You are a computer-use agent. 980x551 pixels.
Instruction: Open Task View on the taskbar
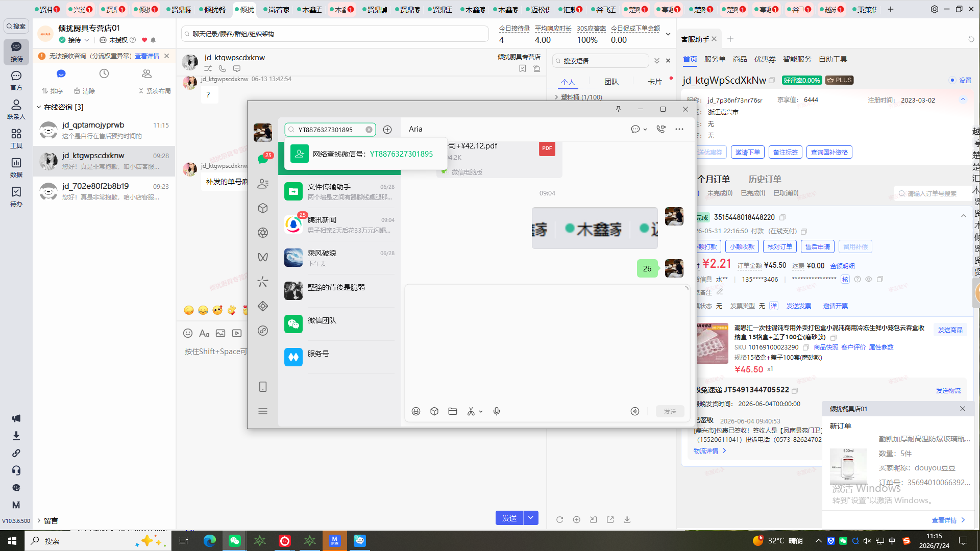click(x=184, y=541)
